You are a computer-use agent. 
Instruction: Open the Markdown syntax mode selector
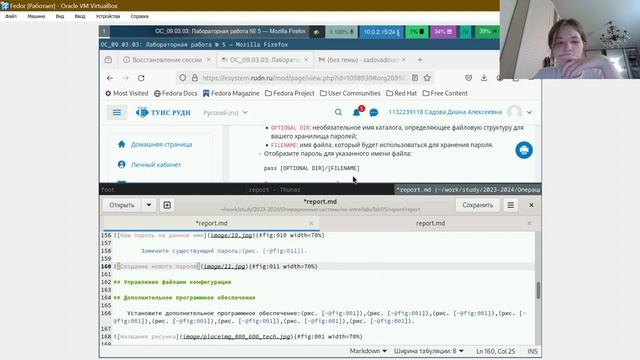tap(368, 351)
